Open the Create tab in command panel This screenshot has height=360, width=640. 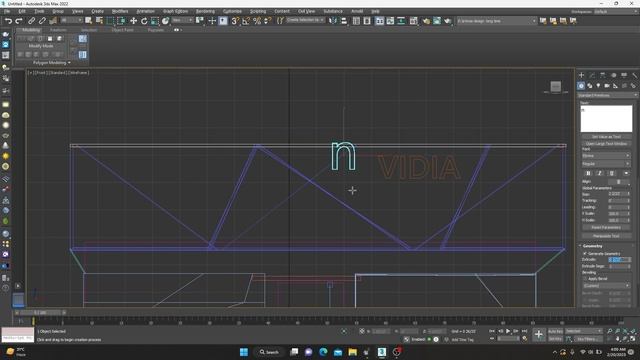581,75
